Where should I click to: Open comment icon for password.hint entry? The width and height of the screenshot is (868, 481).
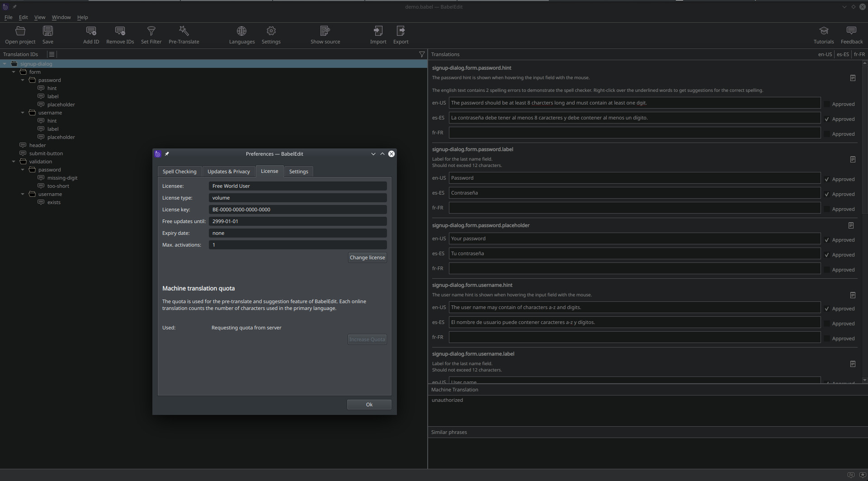point(853,78)
